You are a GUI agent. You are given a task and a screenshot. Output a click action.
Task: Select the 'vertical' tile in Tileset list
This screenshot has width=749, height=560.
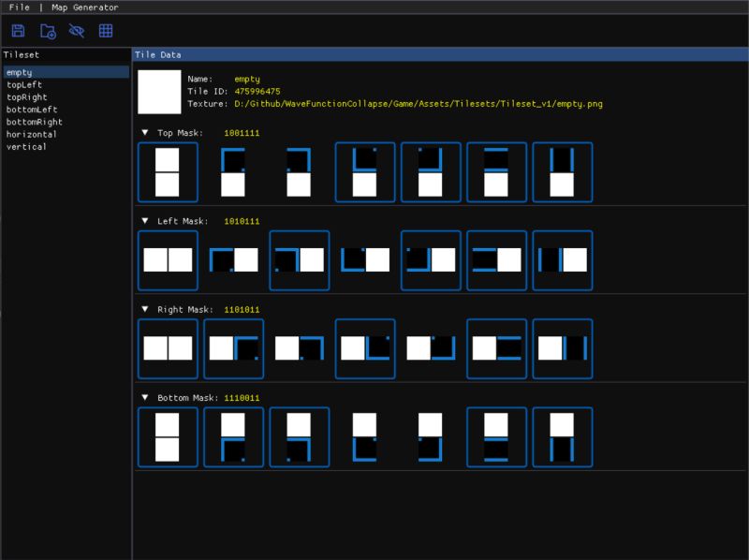66,147
